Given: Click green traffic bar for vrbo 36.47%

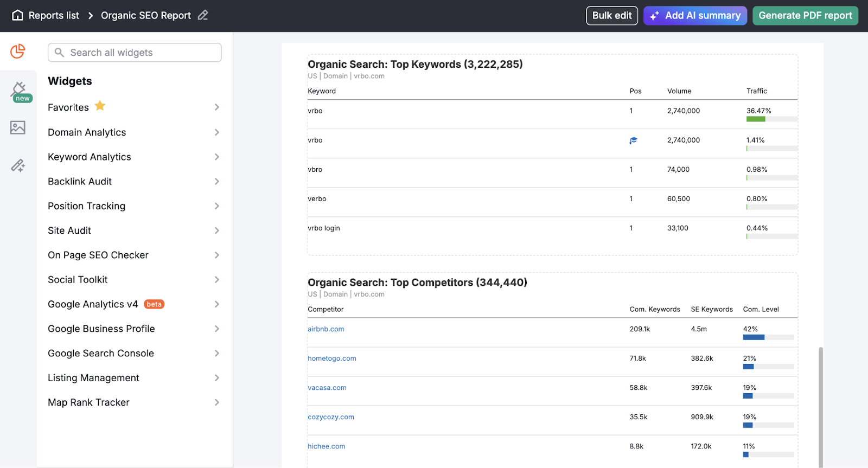Looking at the screenshot, I should (756, 119).
